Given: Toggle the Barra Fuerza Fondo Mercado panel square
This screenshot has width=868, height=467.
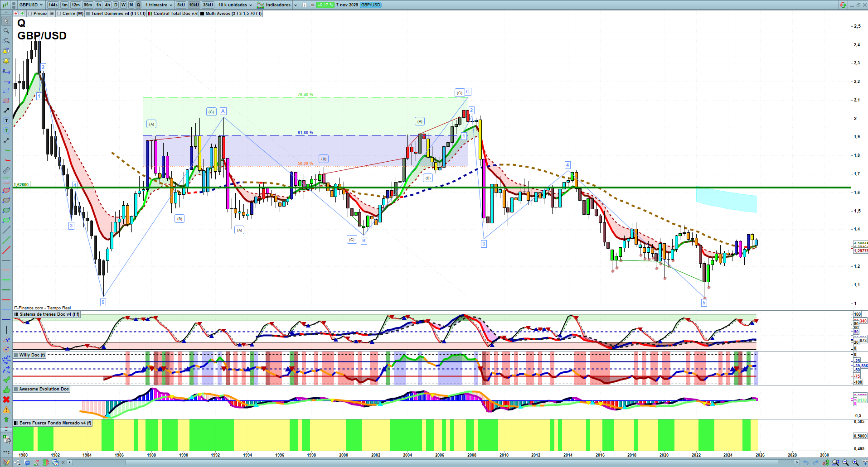Looking at the screenshot, I should 16,423.
